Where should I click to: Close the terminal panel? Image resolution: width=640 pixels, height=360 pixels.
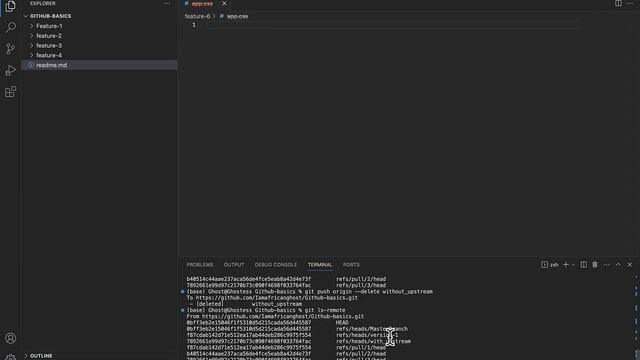click(x=630, y=265)
